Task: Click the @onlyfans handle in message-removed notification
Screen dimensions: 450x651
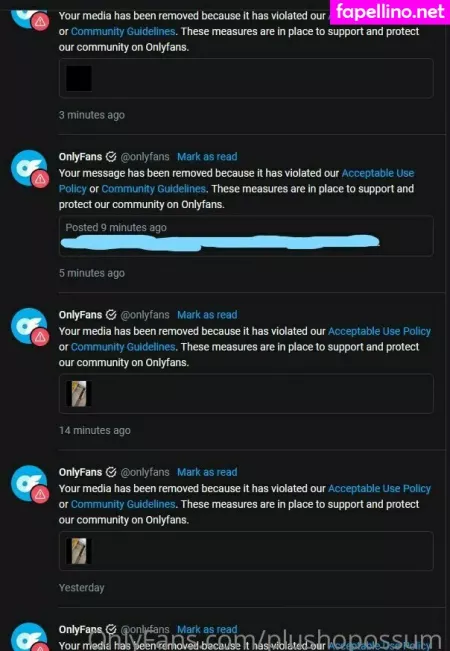Action: tap(145, 157)
